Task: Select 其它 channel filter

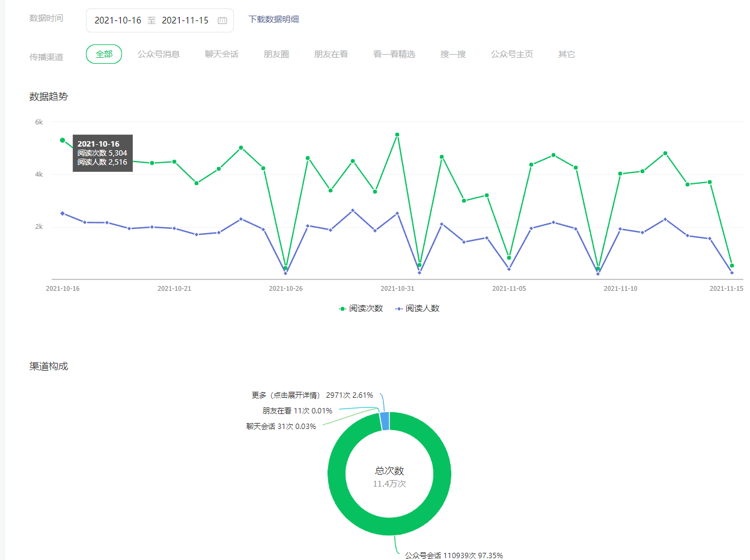Action: click(567, 54)
